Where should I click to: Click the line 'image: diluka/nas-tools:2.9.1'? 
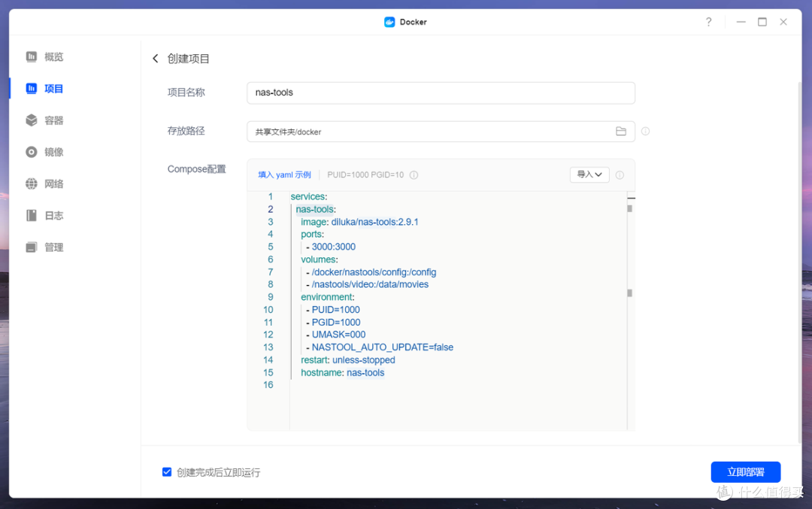359,222
